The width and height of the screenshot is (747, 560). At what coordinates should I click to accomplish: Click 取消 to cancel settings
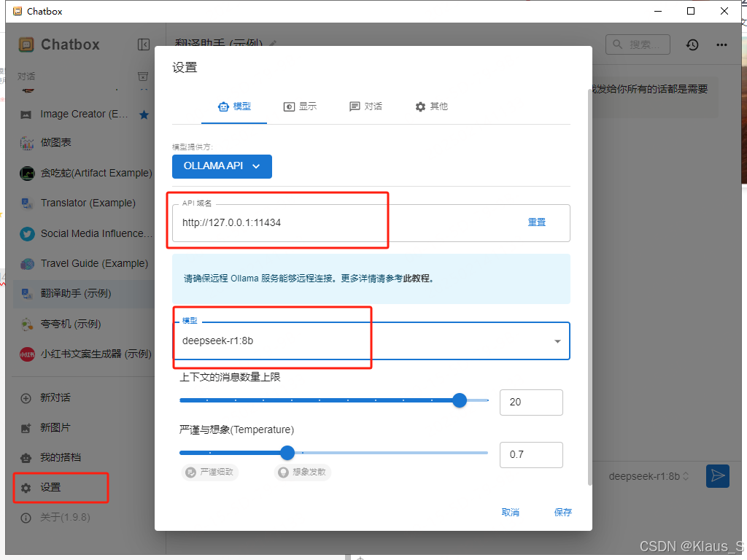click(510, 513)
